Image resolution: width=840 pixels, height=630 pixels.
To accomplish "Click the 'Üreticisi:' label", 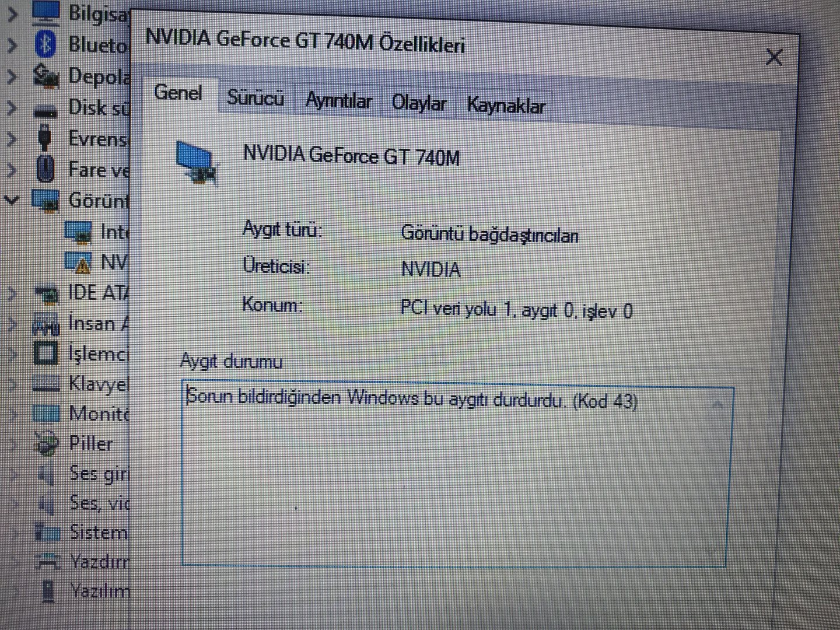I will [276, 266].
